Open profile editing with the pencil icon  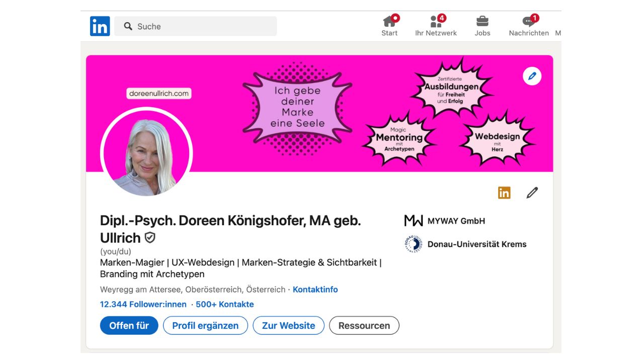[532, 193]
